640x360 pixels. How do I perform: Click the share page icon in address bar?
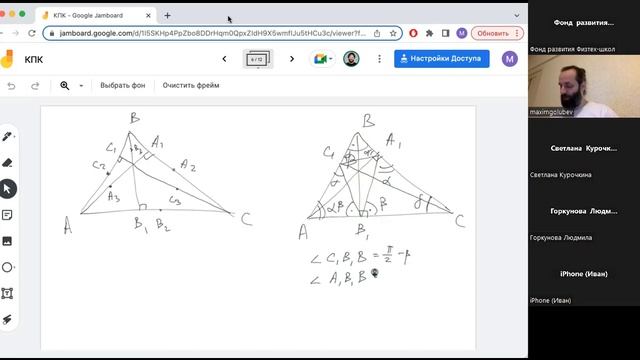tap(377, 33)
